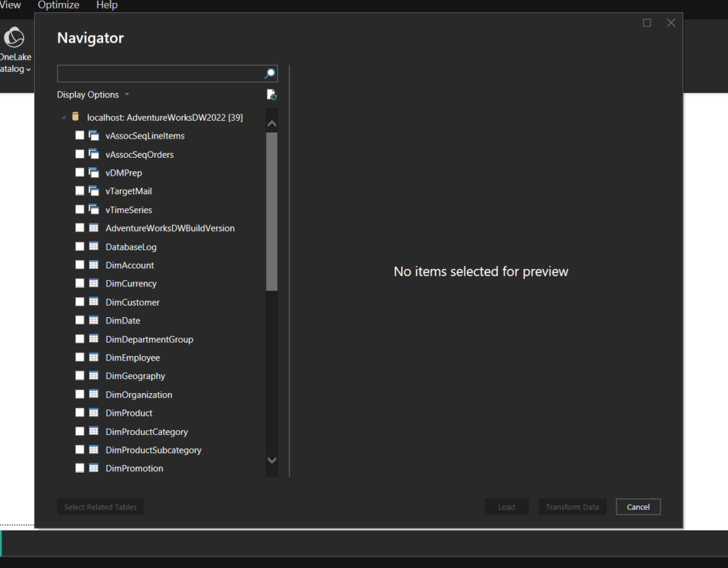This screenshot has height=568, width=728.
Task: Open the OneLake catalog dropdown arrow
Action: (x=28, y=70)
